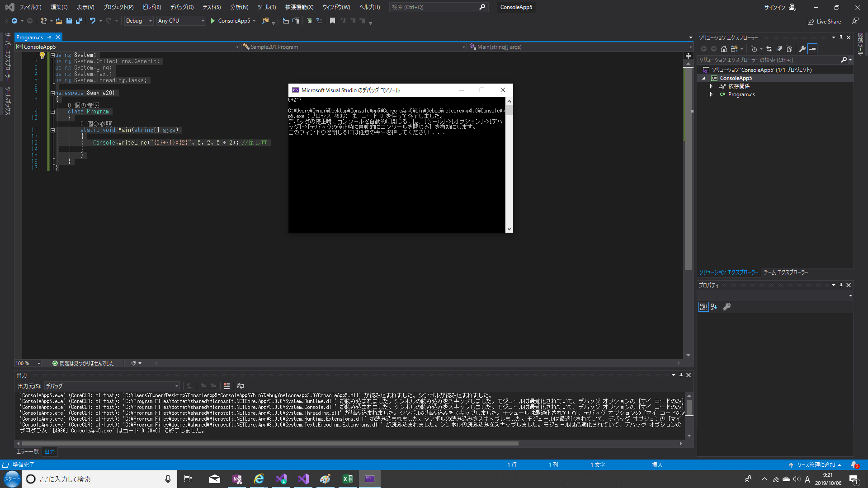This screenshot has width=868, height=488.
Task: Click Pending Changes Filter clock icon
Action: 754,49
